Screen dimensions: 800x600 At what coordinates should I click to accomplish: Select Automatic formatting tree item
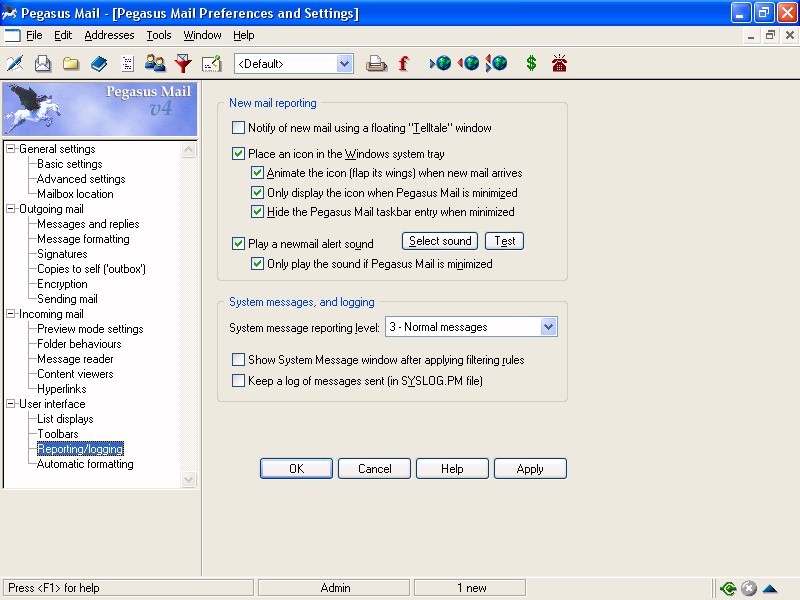point(85,464)
